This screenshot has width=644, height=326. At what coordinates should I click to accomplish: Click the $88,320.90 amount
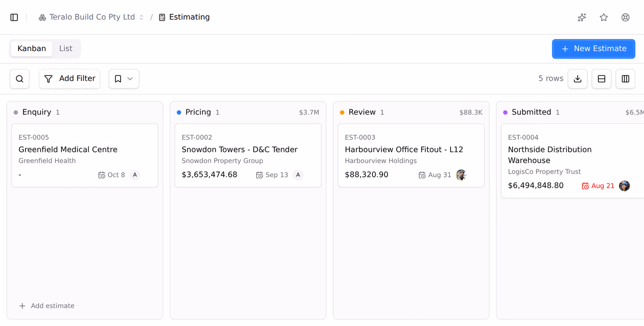pyautogui.click(x=367, y=175)
